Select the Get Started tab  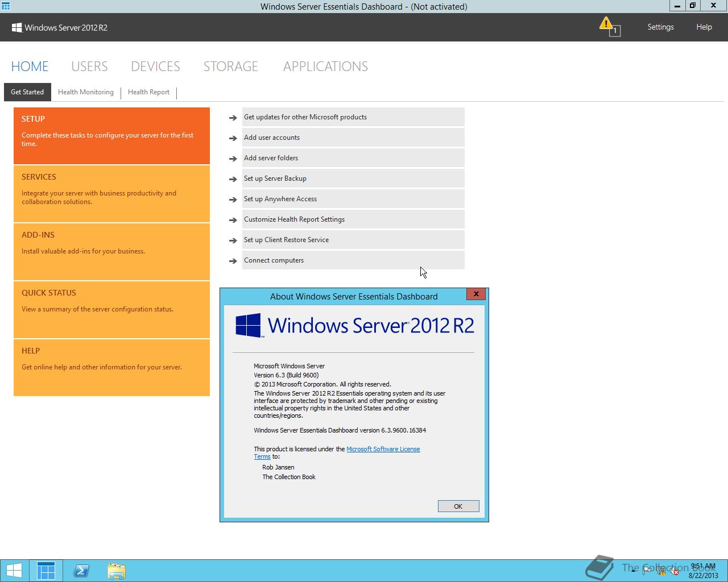point(27,92)
